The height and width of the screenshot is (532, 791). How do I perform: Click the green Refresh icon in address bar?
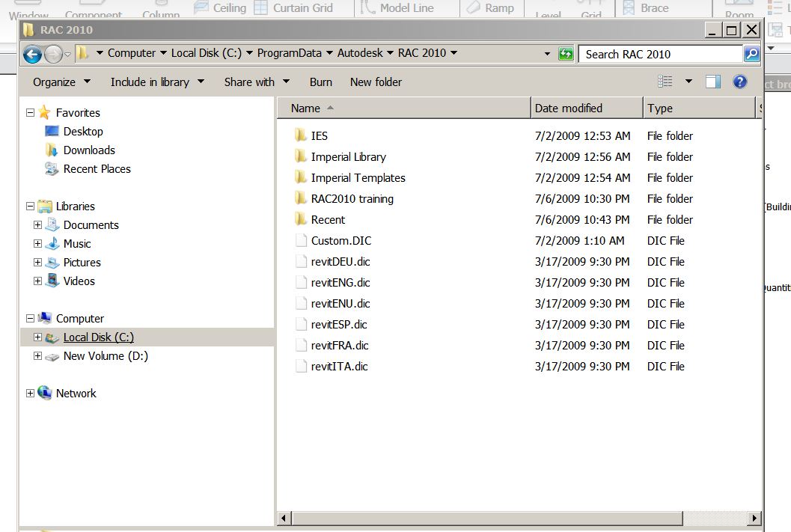pyautogui.click(x=566, y=53)
